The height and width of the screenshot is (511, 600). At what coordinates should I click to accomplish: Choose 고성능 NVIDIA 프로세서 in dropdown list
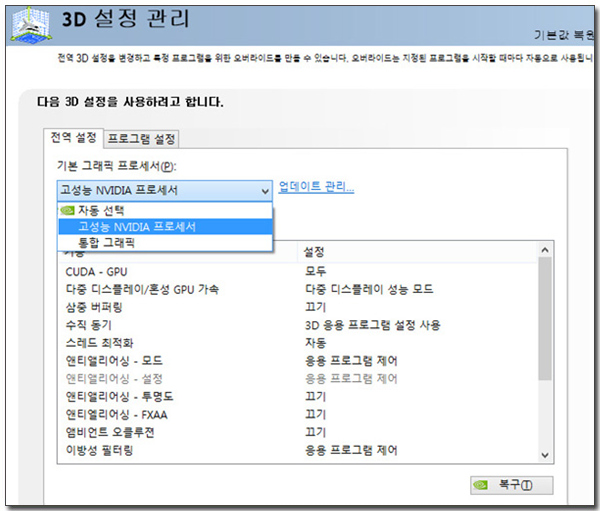pos(165,227)
